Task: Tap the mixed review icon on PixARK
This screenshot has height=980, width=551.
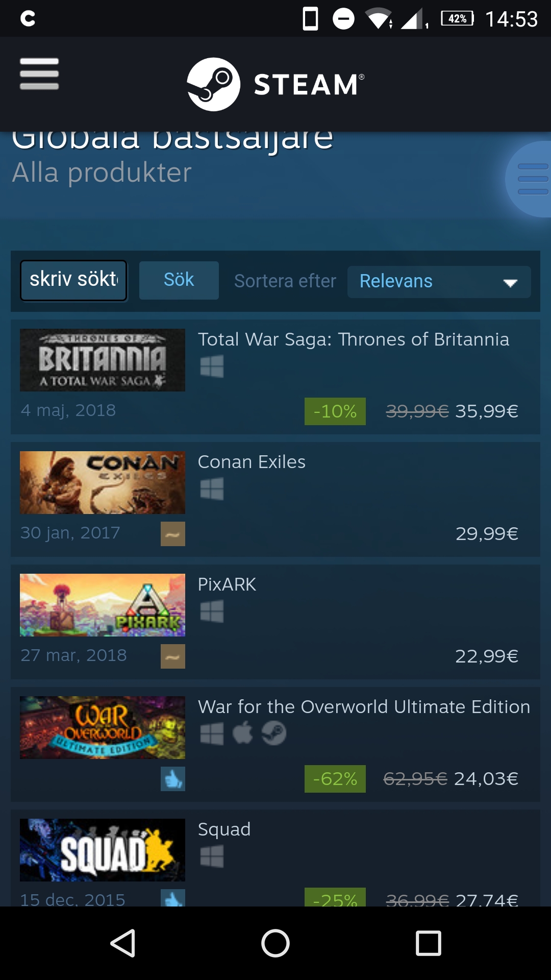Action: (x=173, y=656)
